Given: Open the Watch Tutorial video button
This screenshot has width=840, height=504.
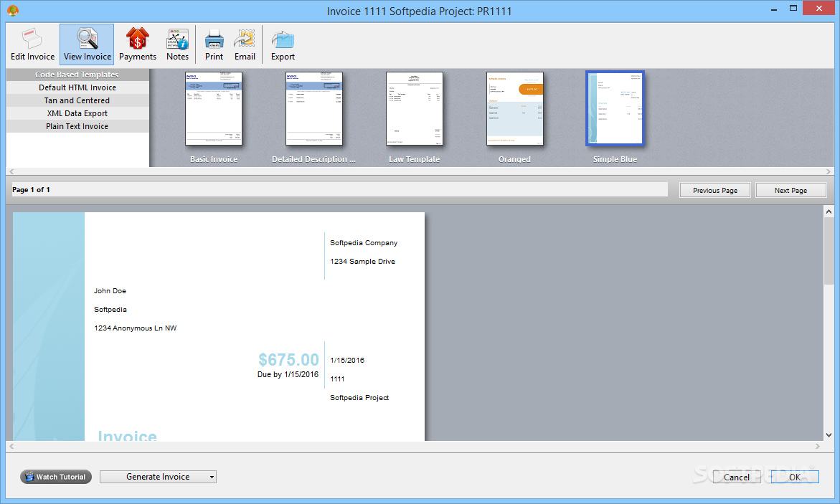Looking at the screenshot, I should (x=56, y=477).
